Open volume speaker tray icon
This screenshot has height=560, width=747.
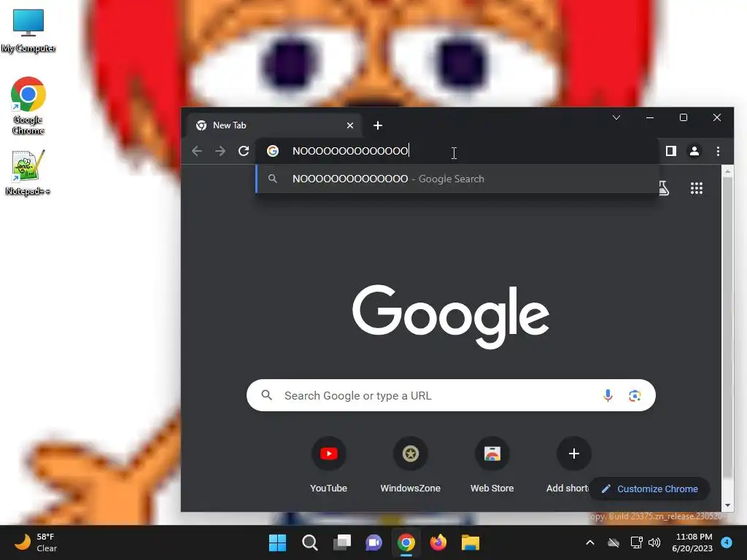654,542
